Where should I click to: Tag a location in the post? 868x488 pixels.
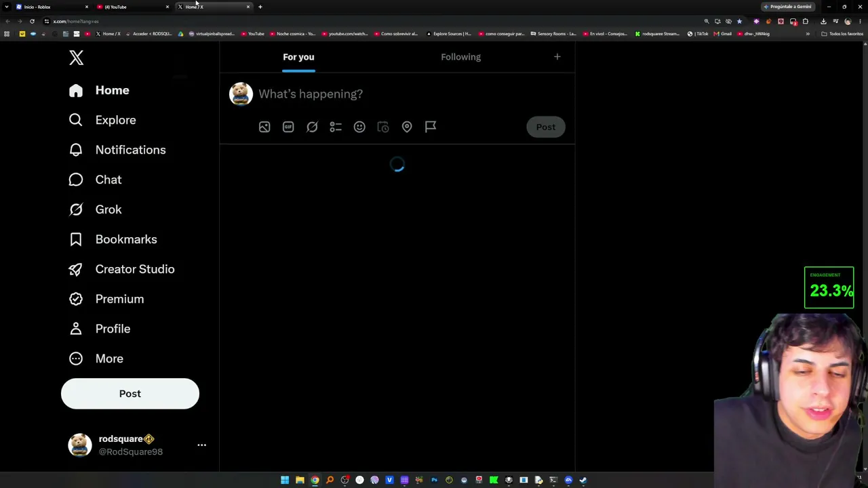[407, 127]
